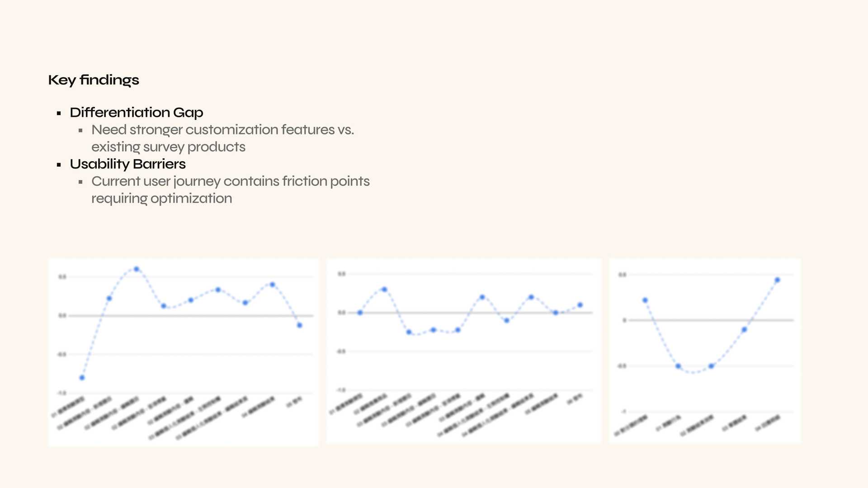868x488 pixels.
Task: Click the lowest data point in left chart
Action: (82, 378)
